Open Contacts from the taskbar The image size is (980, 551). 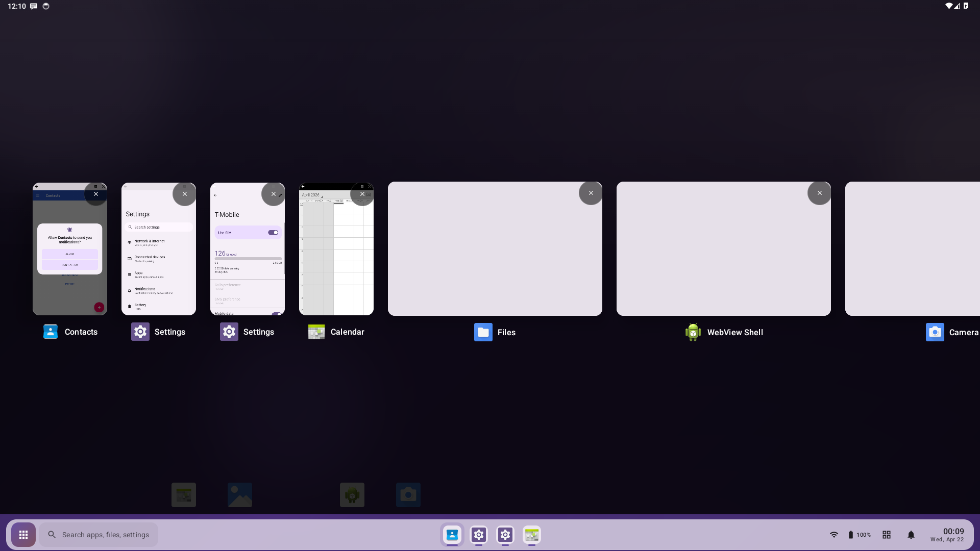[452, 535]
